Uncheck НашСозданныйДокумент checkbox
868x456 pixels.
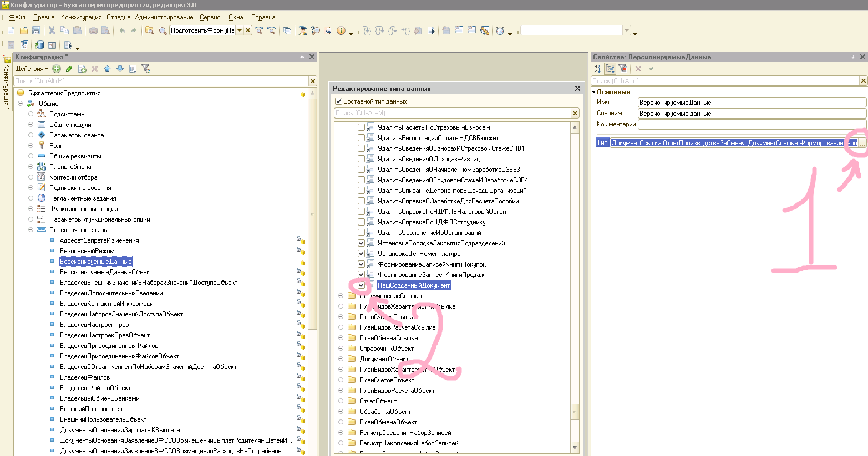(x=362, y=285)
